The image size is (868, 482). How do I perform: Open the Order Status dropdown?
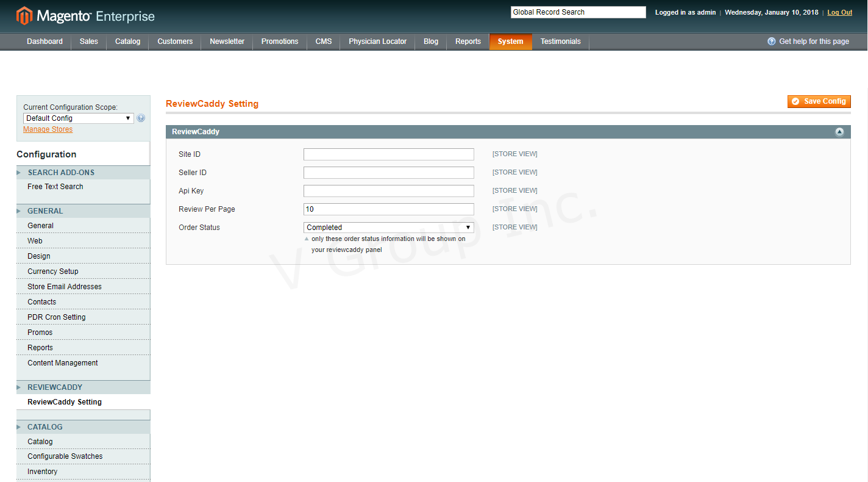pyautogui.click(x=388, y=228)
